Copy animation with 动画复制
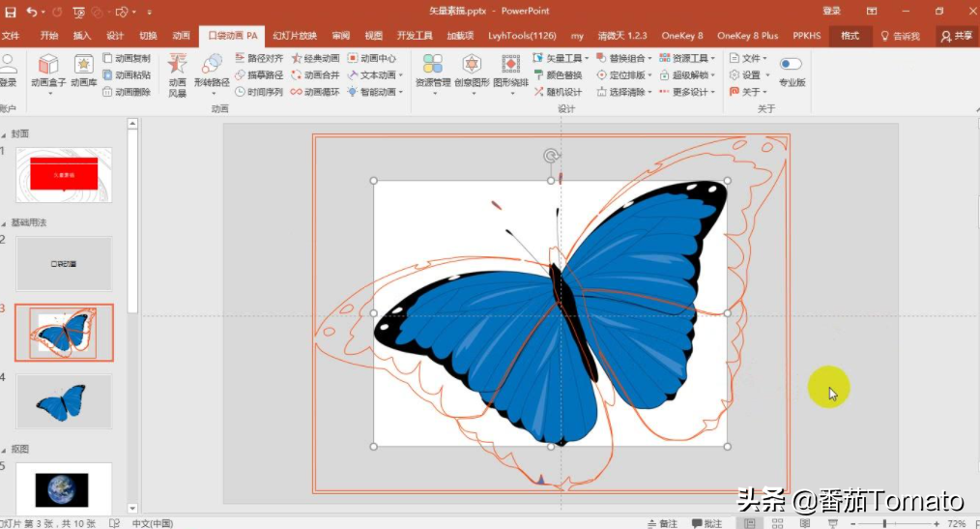 click(x=127, y=58)
